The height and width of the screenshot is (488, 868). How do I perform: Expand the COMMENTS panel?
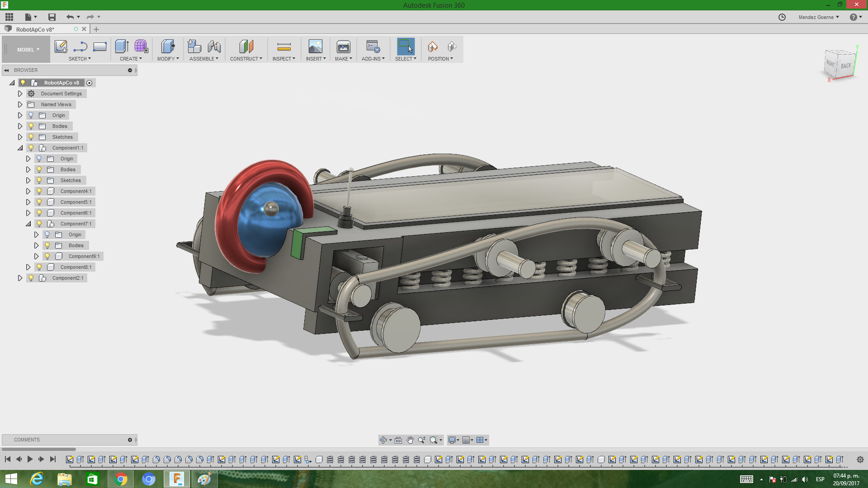[130, 440]
